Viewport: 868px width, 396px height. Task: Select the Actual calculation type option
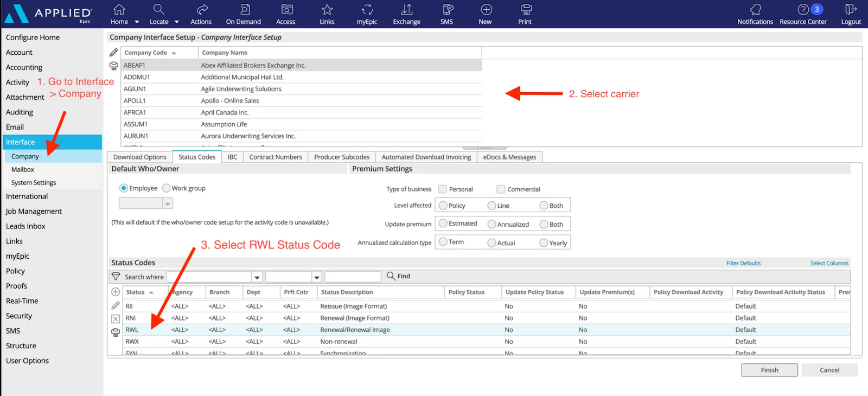[x=492, y=243]
